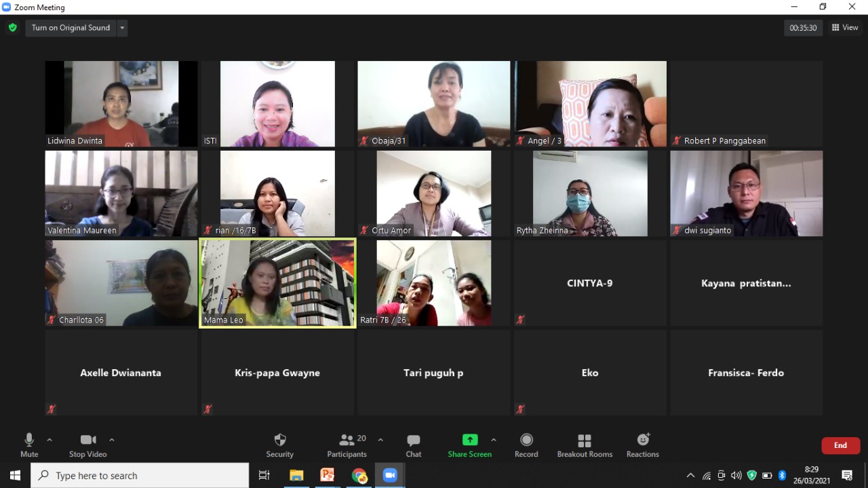
Task: Click the Bluetooth icon in the system tray
Action: [782, 475]
